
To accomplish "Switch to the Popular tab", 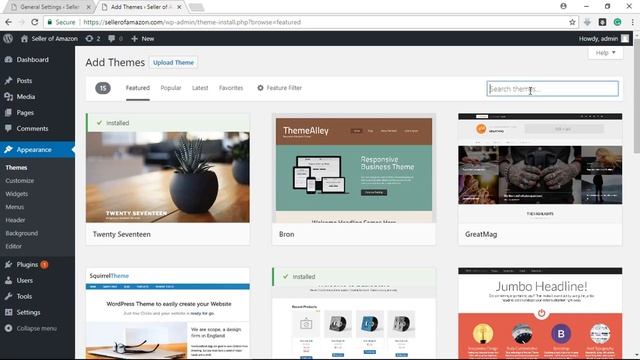I will 171,88.
